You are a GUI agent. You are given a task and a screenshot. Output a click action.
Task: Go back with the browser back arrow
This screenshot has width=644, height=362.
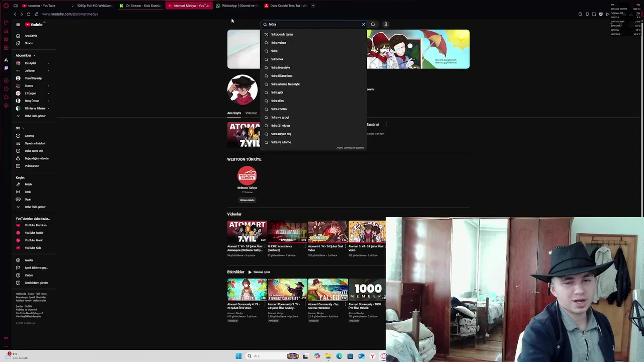[15, 14]
